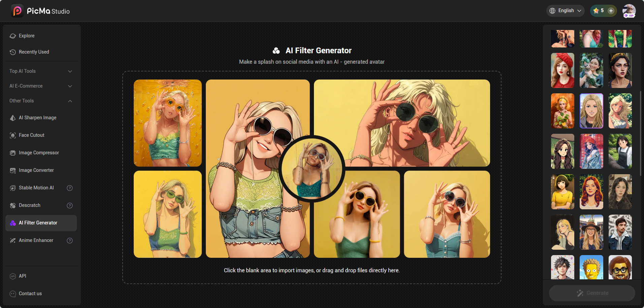644x308 pixels.
Task: Open the AI Sharpen Image tool
Action: coord(37,118)
